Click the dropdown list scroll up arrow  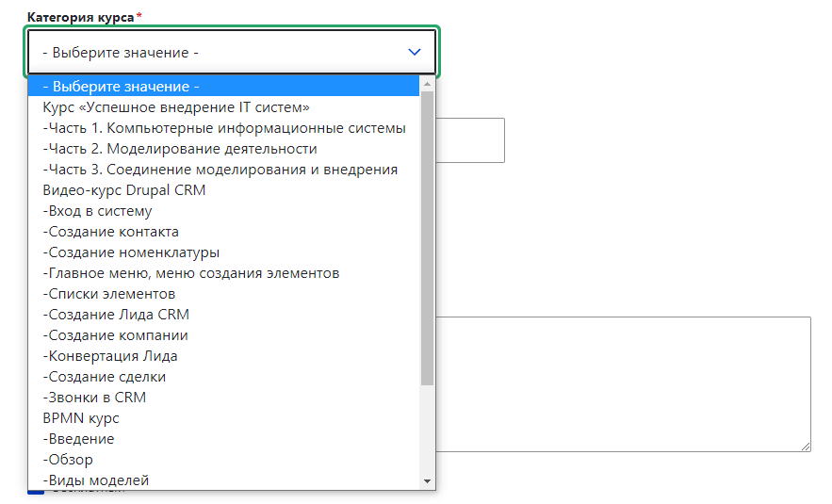(427, 84)
